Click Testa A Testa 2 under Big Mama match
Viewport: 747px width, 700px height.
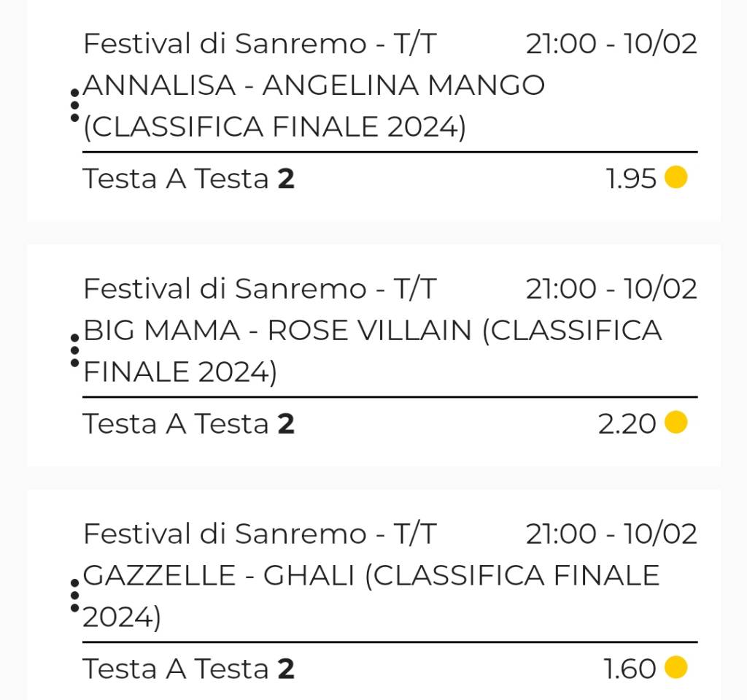click(189, 424)
